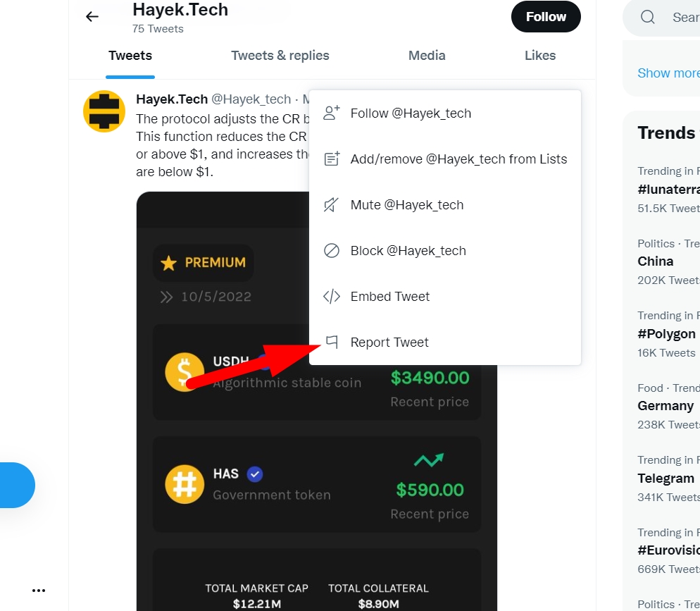Open the three-dot more menu
This screenshot has height=611, width=700.
(x=39, y=591)
